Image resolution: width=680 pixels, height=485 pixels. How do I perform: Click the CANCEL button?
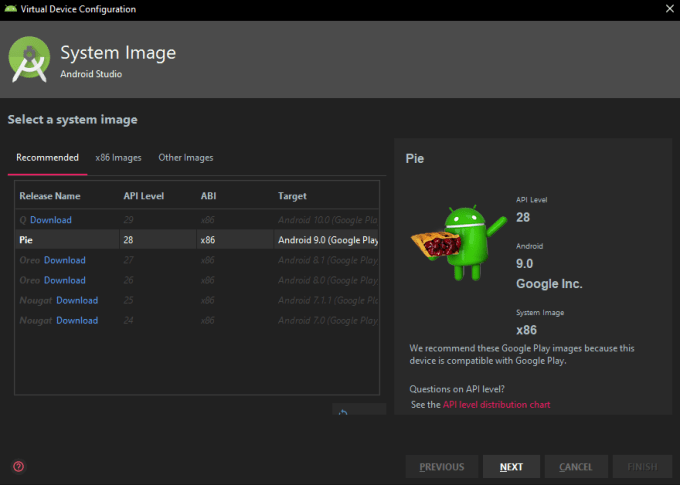pyautogui.click(x=576, y=467)
